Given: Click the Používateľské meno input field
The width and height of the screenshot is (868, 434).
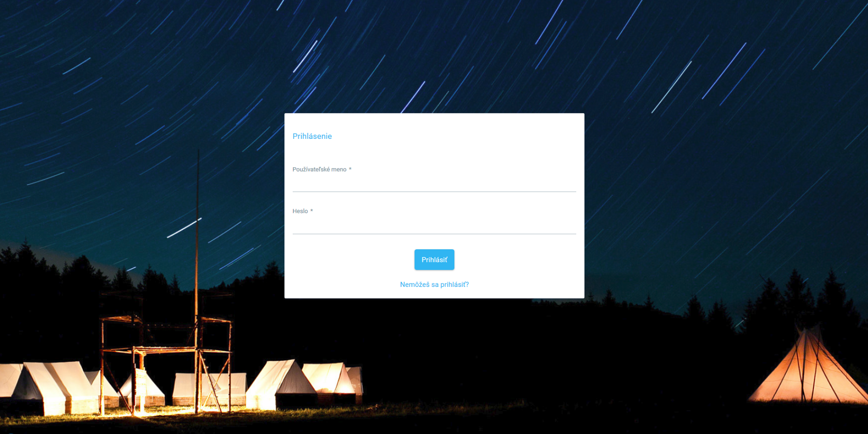Looking at the screenshot, I should tap(434, 183).
